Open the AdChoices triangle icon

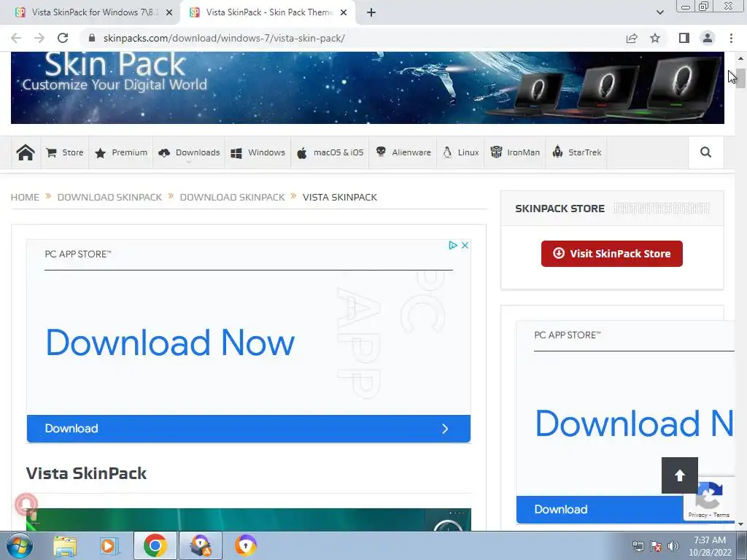click(x=452, y=245)
